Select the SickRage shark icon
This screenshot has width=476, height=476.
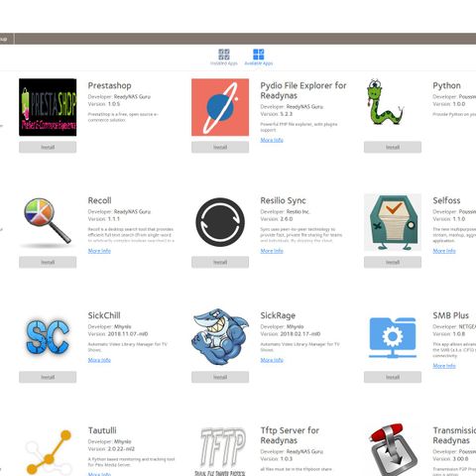[220, 337]
